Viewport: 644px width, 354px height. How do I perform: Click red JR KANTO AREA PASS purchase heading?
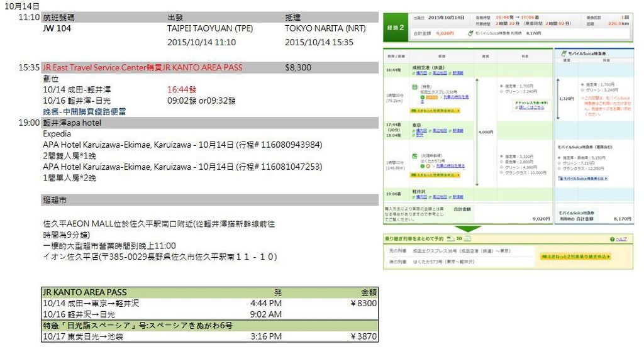[x=143, y=67]
